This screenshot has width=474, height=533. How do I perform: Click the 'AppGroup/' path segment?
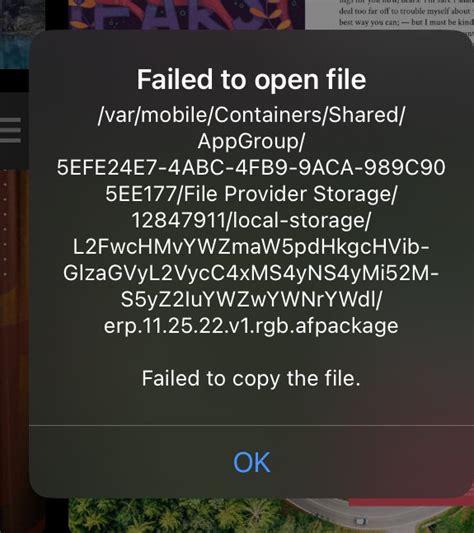pyautogui.click(x=251, y=141)
